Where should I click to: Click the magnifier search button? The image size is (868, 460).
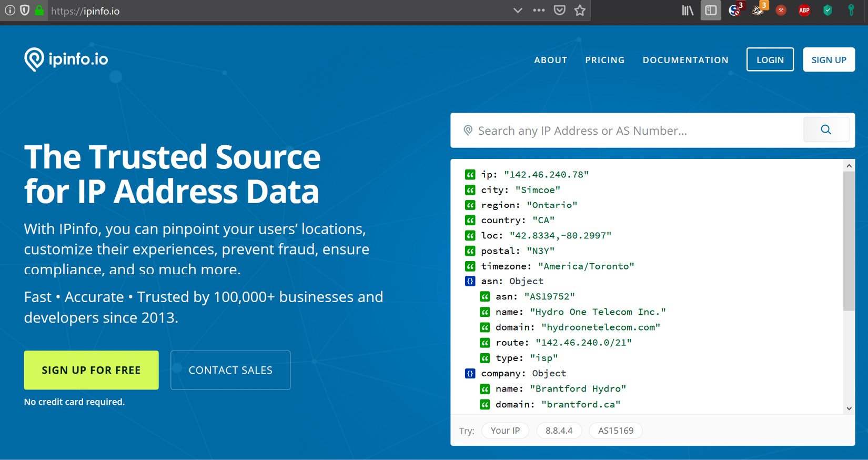click(x=826, y=129)
